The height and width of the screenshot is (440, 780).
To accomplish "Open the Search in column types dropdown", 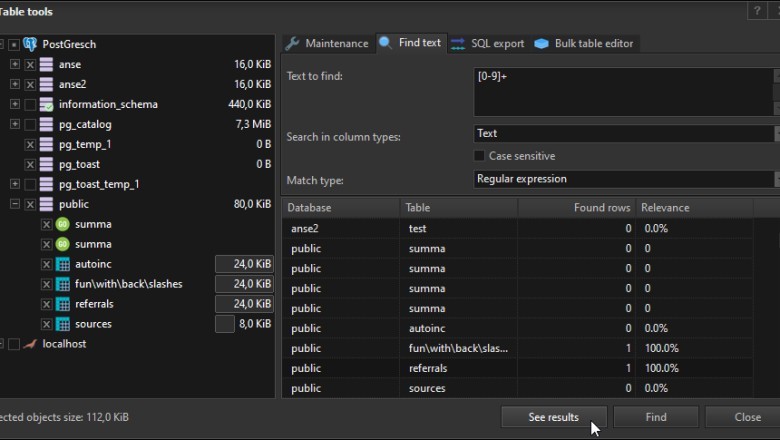I will tap(626, 133).
